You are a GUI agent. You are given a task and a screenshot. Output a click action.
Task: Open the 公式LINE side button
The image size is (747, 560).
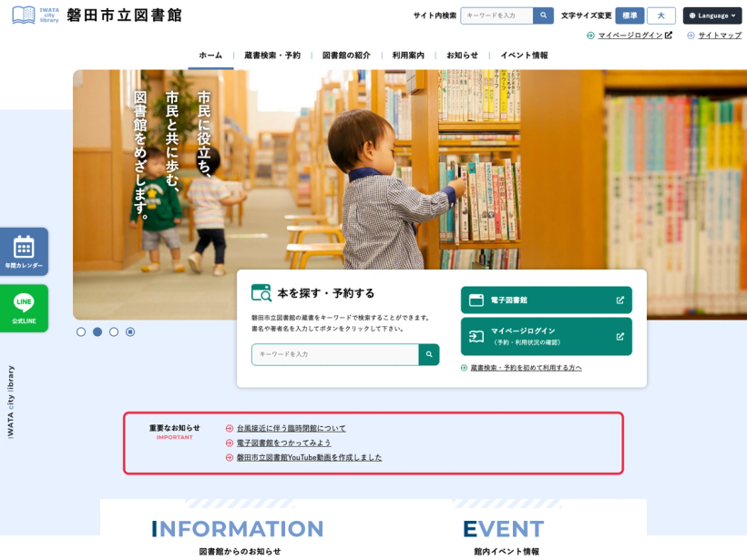24,308
